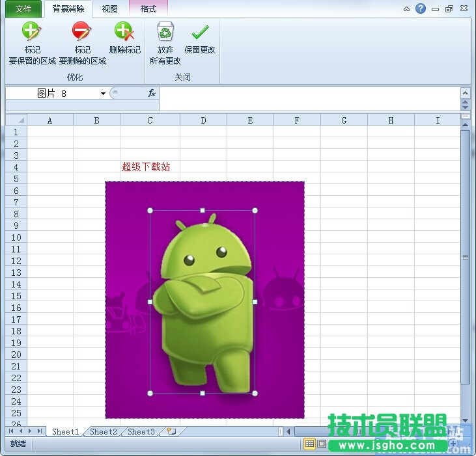
Task: Insert a new worksheet using tab icon
Action: pos(172,431)
